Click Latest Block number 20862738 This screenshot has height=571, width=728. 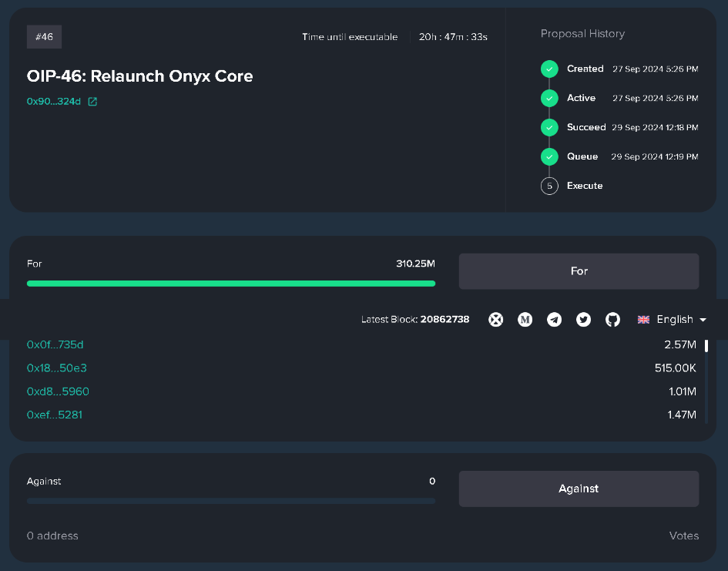[x=445, y=319]
